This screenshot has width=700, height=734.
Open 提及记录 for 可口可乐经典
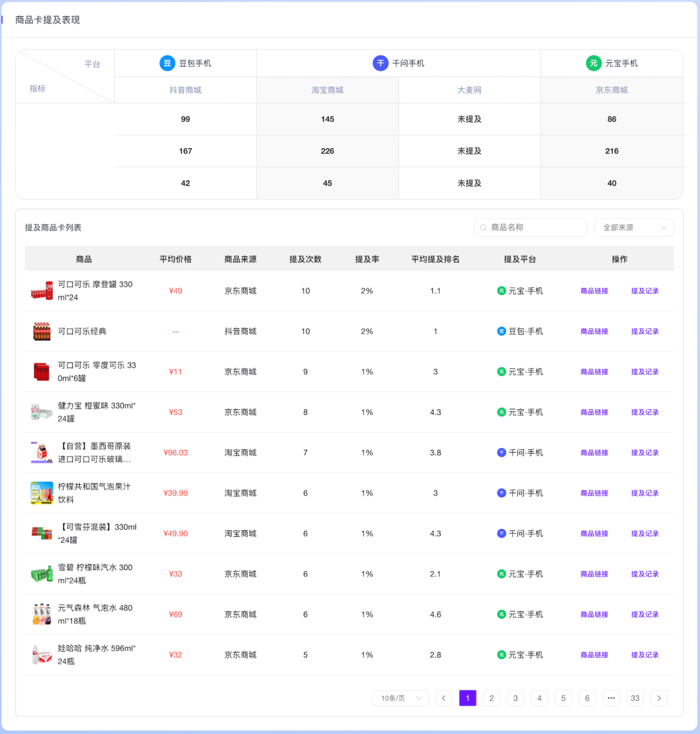tap(645, 331)
